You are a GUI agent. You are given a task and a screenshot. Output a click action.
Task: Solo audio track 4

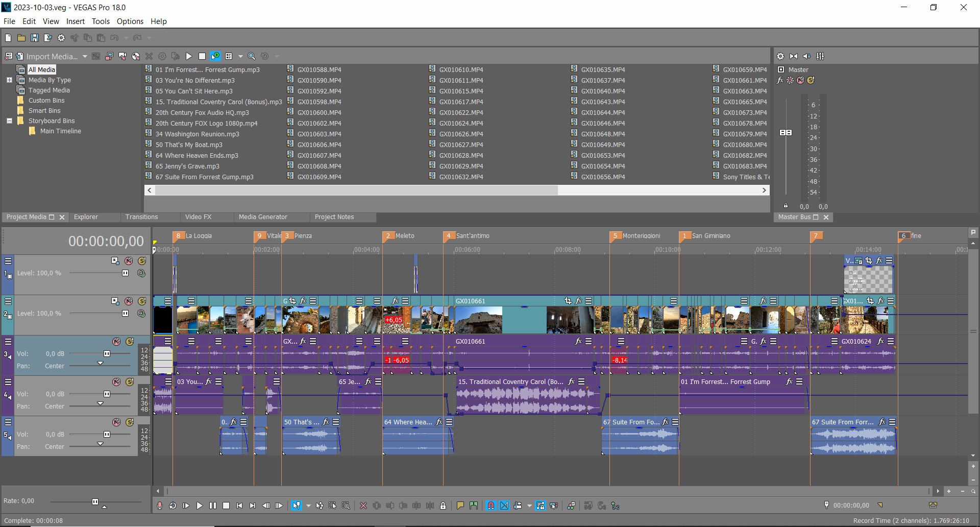pyautogui.click(x=130, y=382)
